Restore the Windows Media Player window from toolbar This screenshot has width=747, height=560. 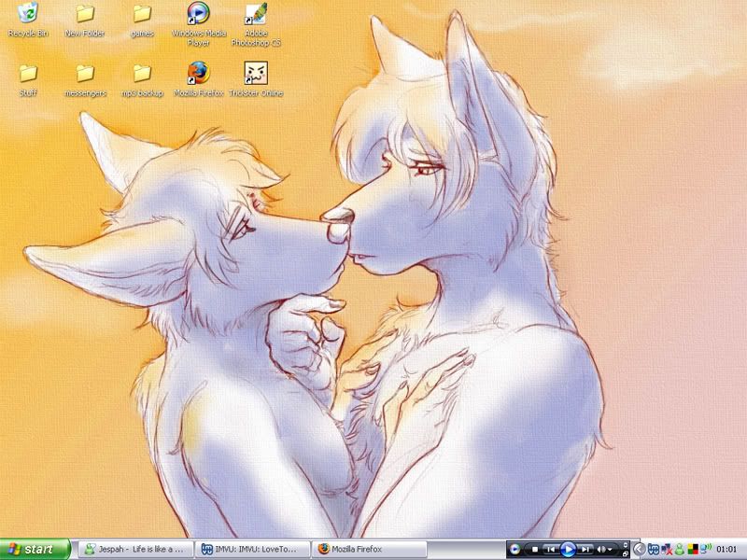(x=626, y=553)
